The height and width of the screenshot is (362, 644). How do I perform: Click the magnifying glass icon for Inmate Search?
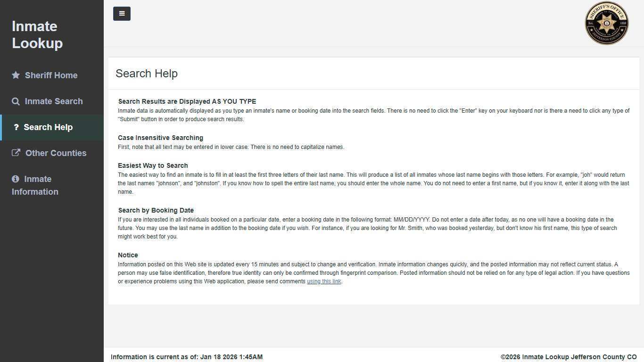click(16, 101)
